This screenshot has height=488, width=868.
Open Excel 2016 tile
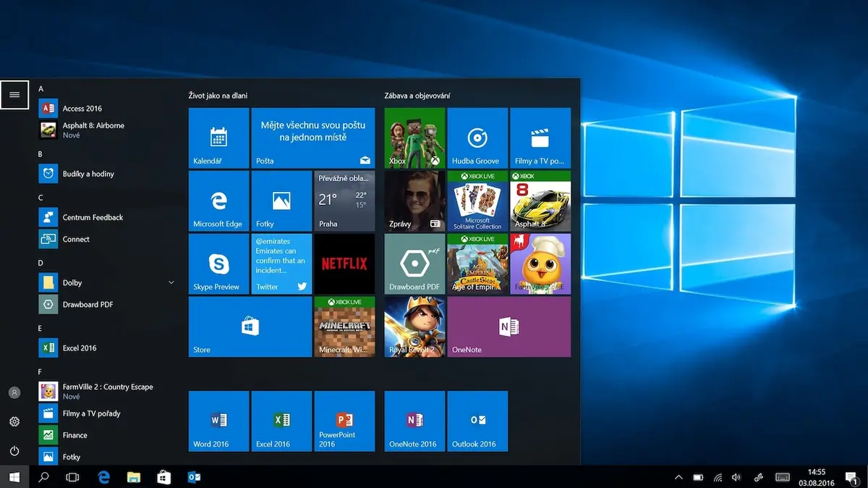click(281, 421)
